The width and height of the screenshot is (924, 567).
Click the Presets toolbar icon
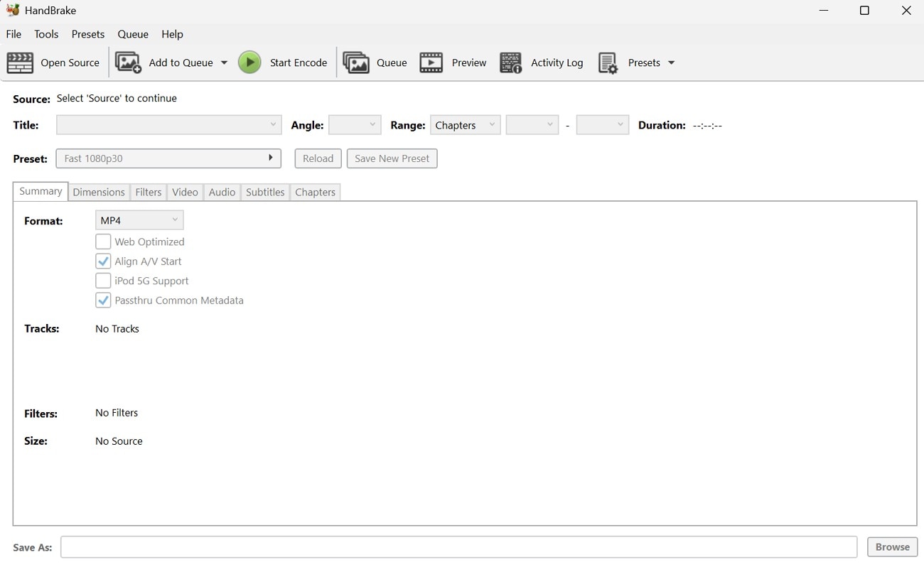pyautogui.click(x=608, y=63)
